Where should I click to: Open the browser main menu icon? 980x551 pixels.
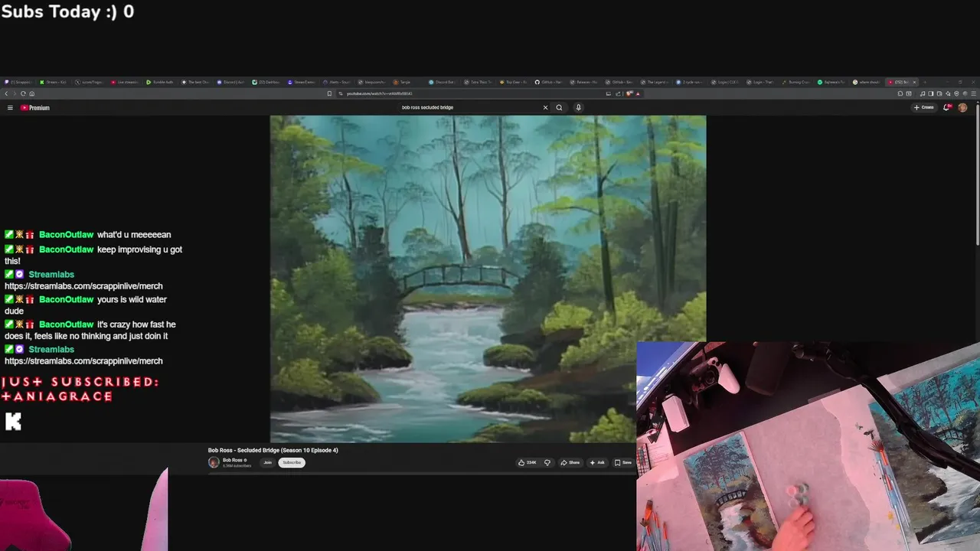coord(973,93)
